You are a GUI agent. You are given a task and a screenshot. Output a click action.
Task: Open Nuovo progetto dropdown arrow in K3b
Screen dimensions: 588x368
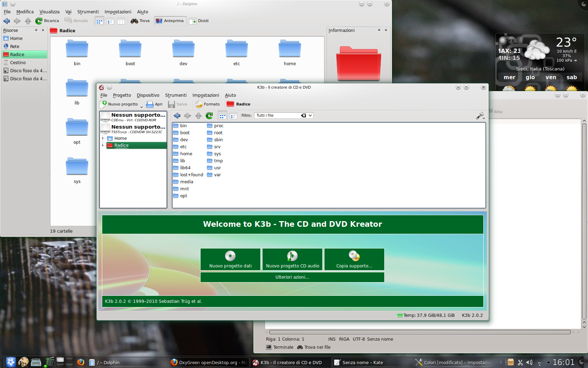[141, 106]
